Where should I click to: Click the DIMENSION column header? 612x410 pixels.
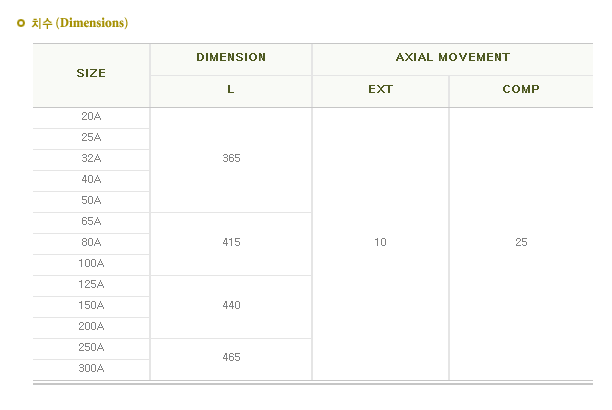coord(231,57)
